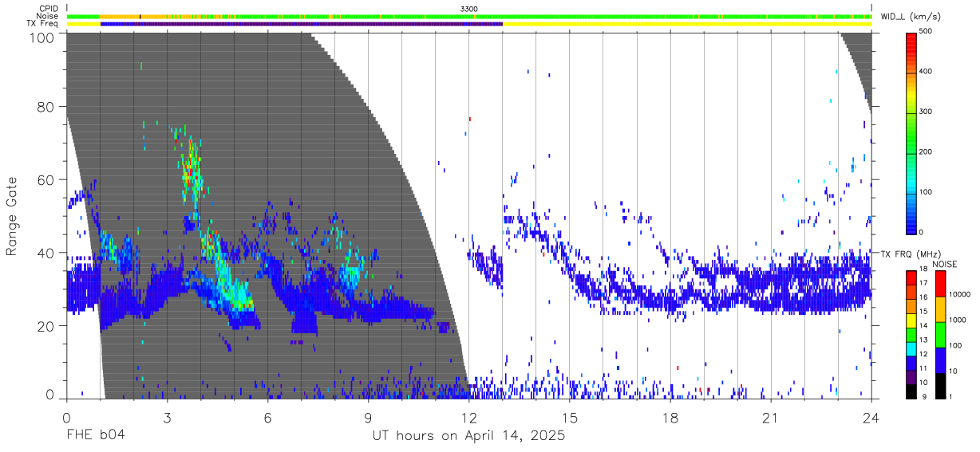Click the WID⊥ (km/s) colorbar title
The image size is (980, 452).
coord(912,16)
